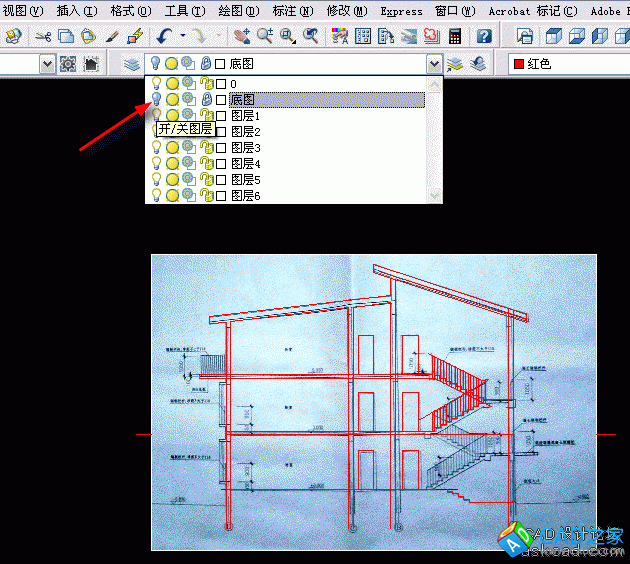This screenshot has width=630, height=564.
Task: Click the Cut scissors icon
Action: (42, 36)
